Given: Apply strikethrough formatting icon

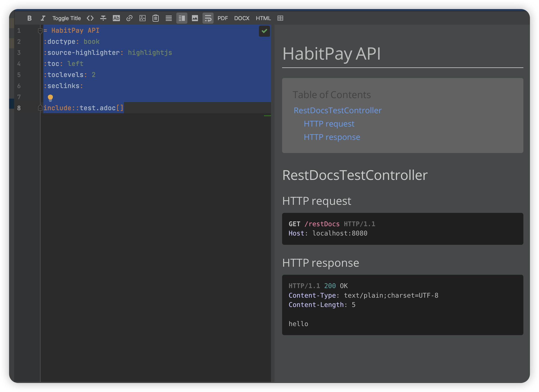Looking at the screenshot, I should pyautogui.click(x=103, y=18).
